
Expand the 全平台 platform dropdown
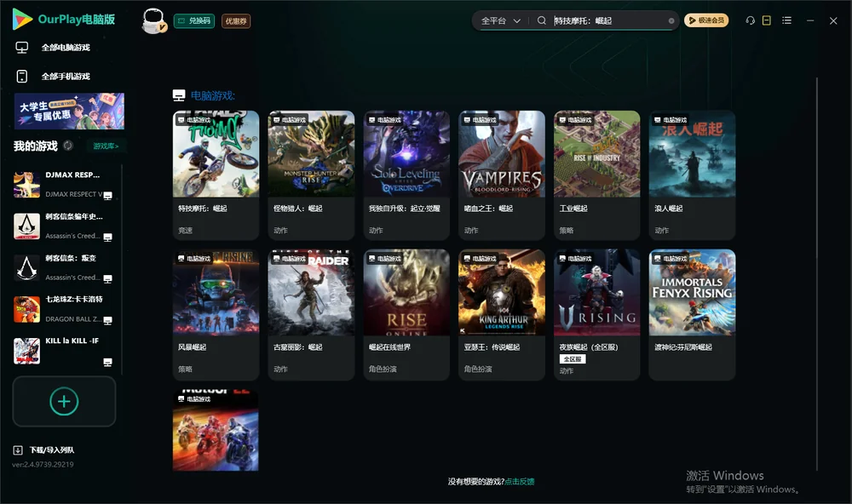pos(500,20)
